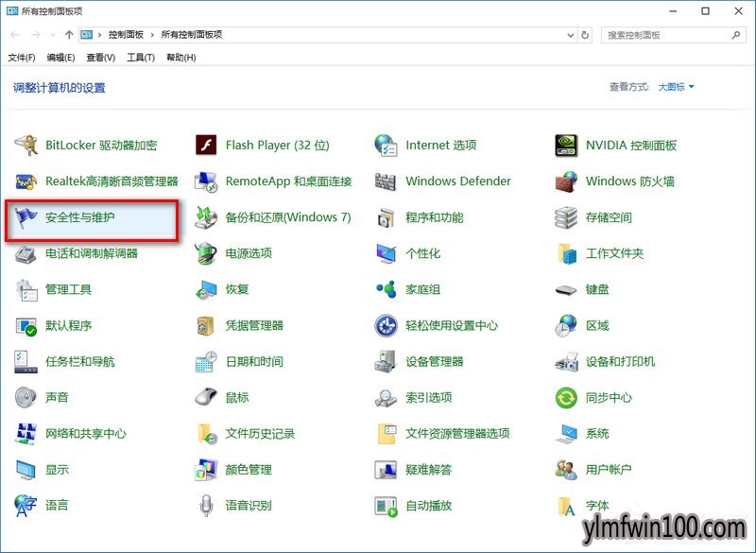
Task: Click the 语言 link
Action: pos(57,506)
